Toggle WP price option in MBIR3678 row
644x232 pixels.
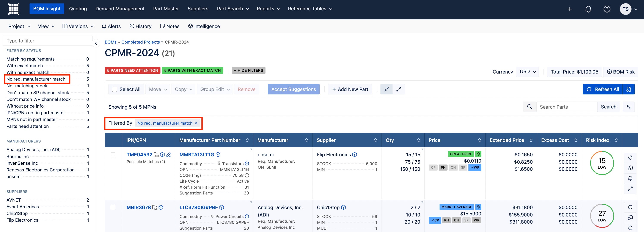[476, 221]
